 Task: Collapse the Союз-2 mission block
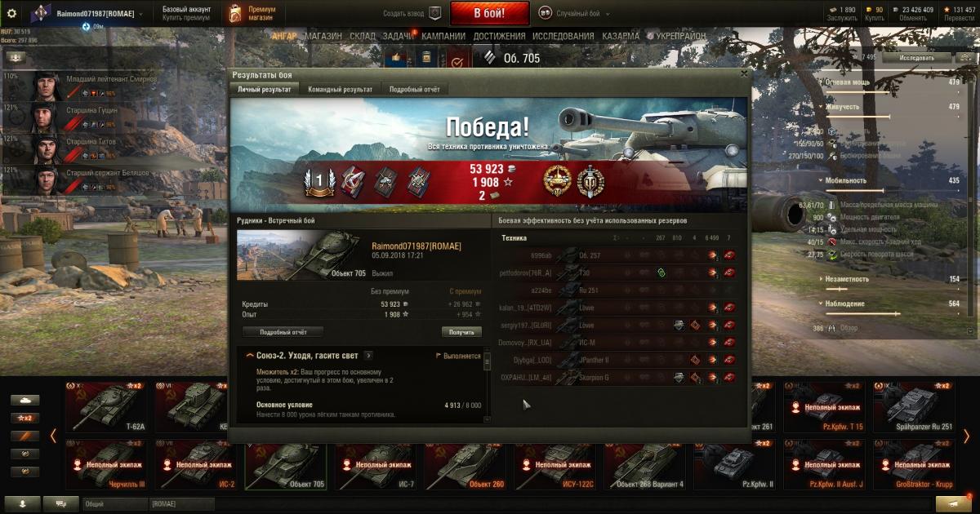(248, 356)
